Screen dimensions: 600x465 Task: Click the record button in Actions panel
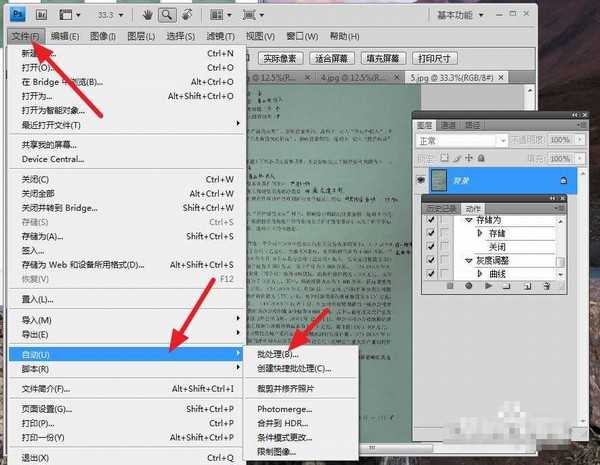(x=468, y=286)
